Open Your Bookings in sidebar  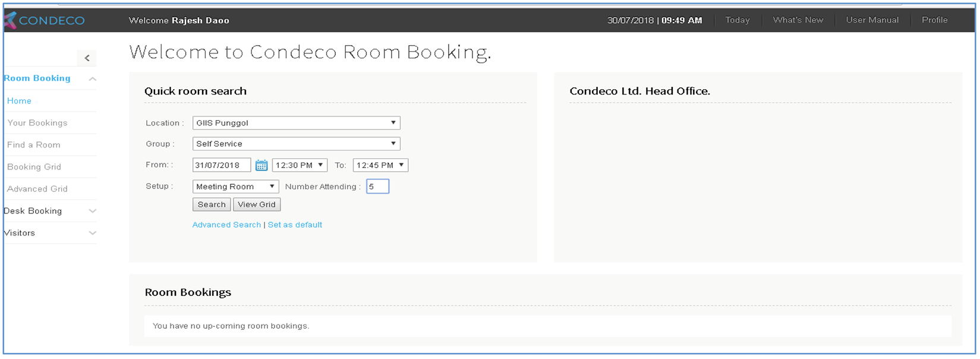coord(37,123)
